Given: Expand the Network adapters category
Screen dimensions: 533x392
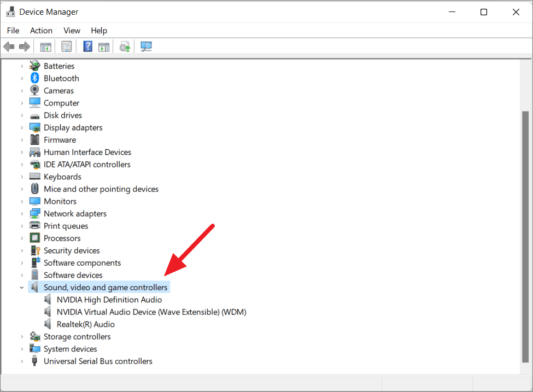Looking at the screenshot, I should point(22,213).
